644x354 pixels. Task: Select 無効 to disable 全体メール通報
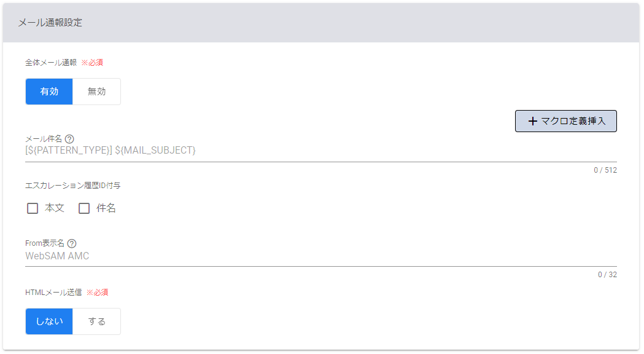click(96, 92)
